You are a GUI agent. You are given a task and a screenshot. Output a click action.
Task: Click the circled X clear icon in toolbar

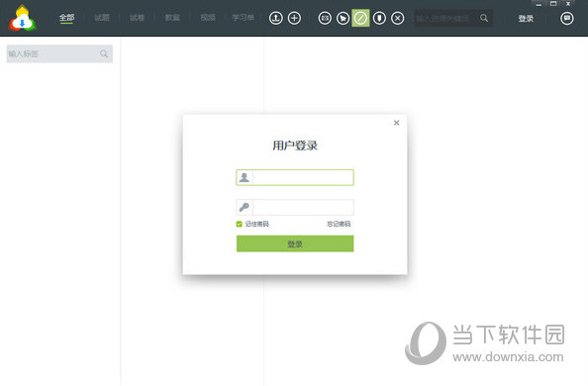pyautogui.click(x=398, y=18)
